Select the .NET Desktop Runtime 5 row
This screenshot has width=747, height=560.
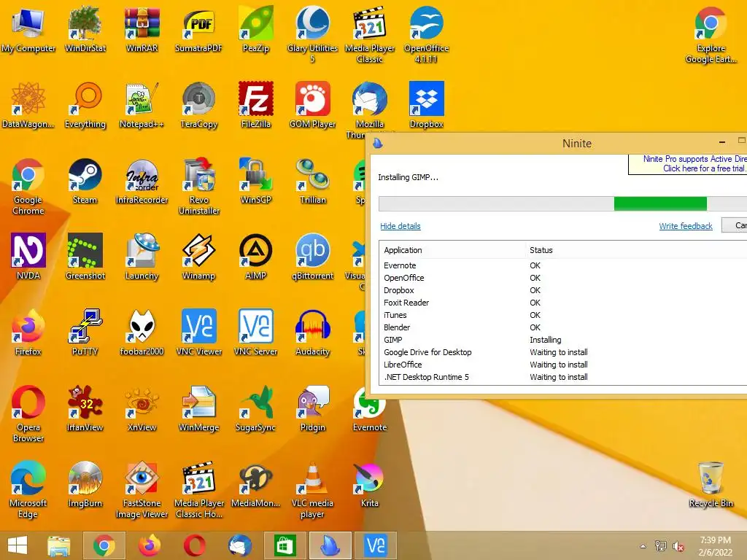point(563,377)
